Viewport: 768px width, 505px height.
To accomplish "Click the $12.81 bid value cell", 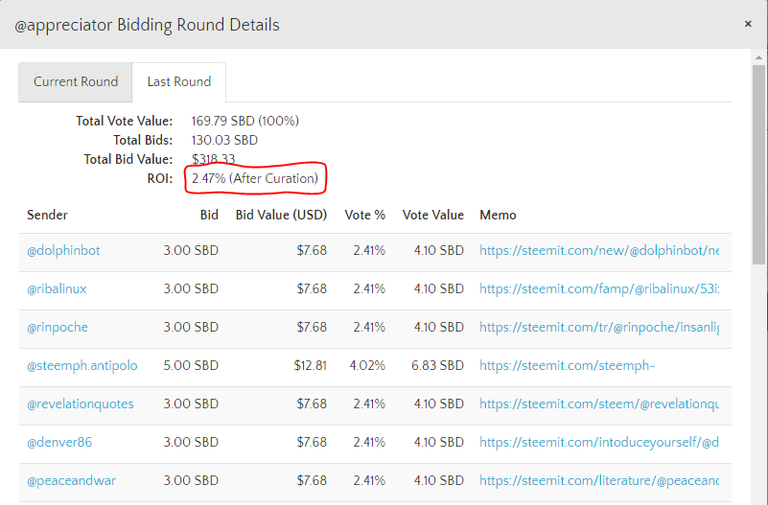I will [310, 366].
